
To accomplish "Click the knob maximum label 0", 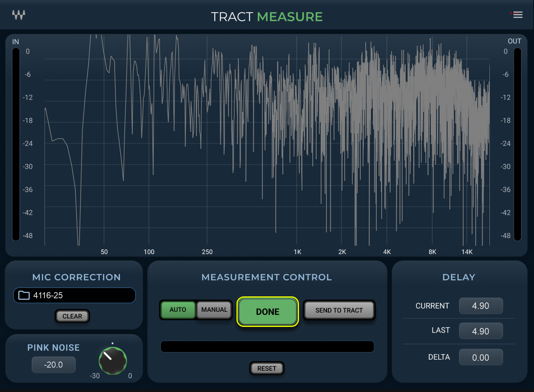I will click(x=130, y=376).
